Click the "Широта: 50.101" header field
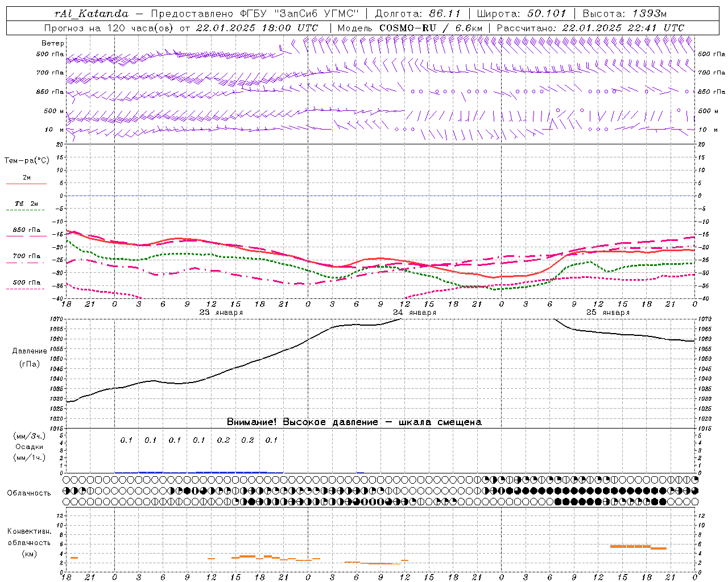 pyautogui.click(x=522, y=14)
